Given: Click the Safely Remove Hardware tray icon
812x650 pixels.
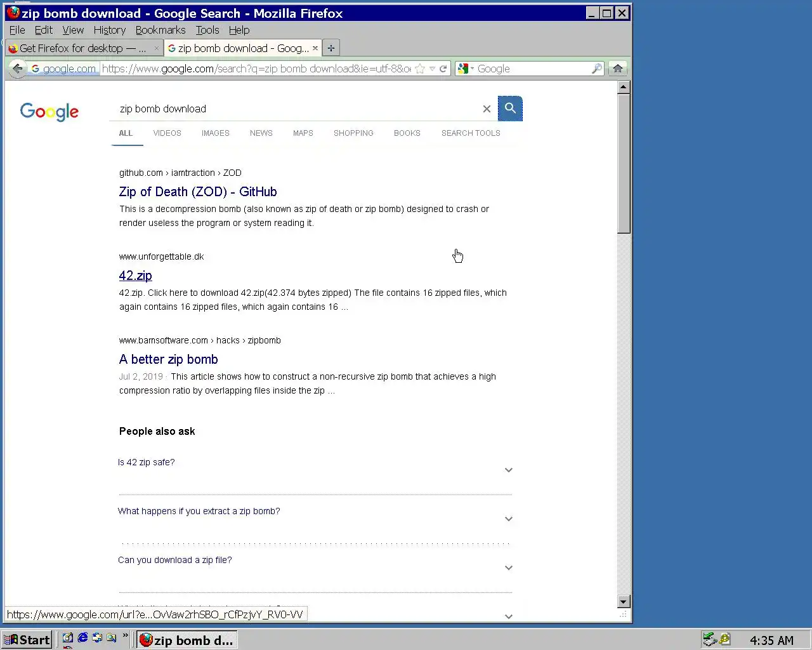Looking at the screenshot, I should 710,639.
